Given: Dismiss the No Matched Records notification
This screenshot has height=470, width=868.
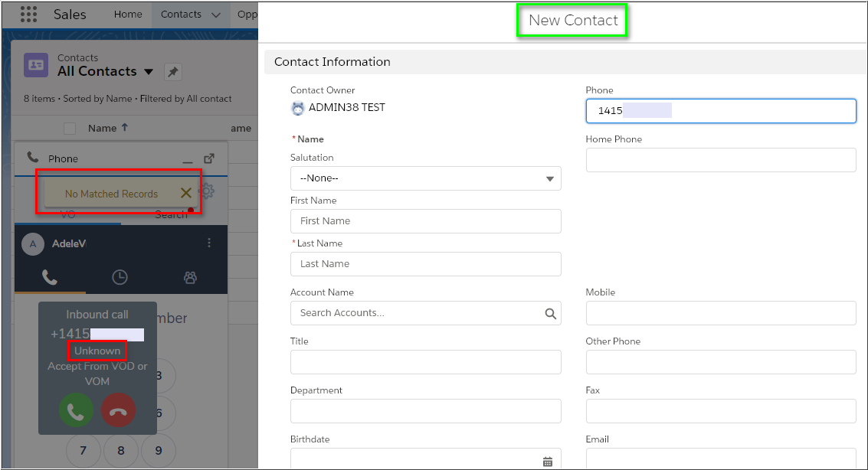Looking at the screenshot, I should [185, 193].
